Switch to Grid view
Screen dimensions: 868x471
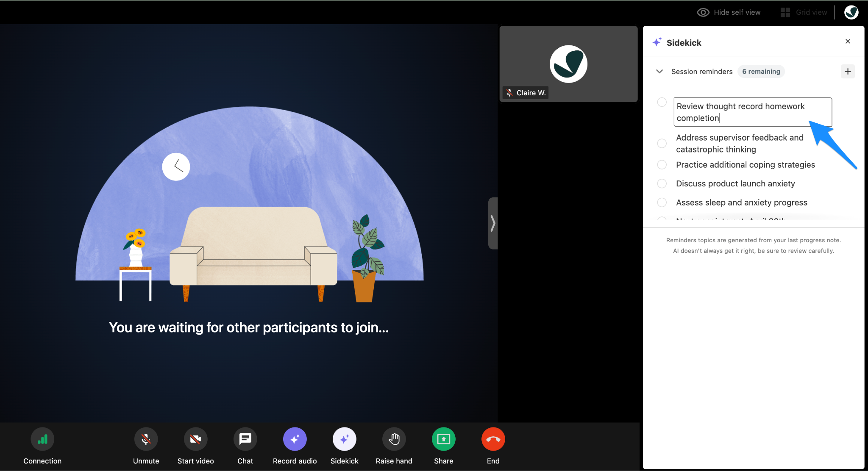point(804,12)
